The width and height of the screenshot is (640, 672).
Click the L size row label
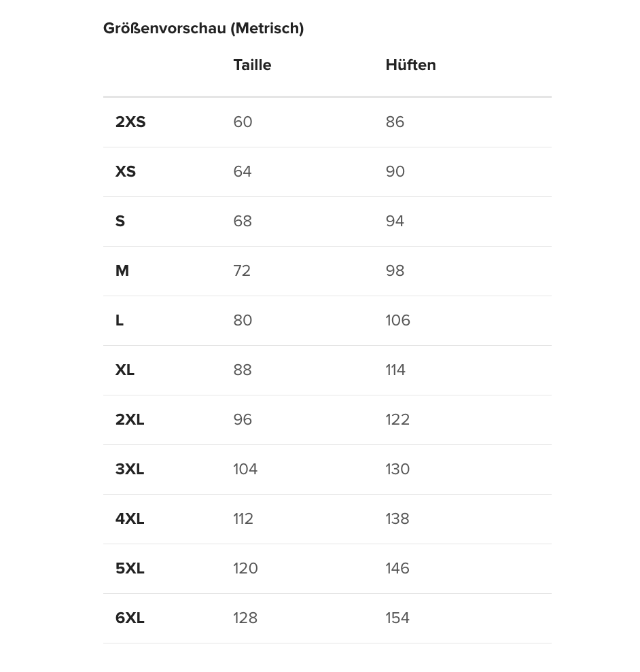(120, 321)
